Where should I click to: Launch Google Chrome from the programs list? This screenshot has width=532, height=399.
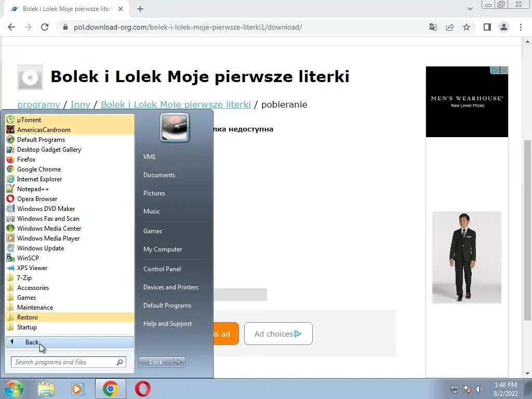(70, 169)
